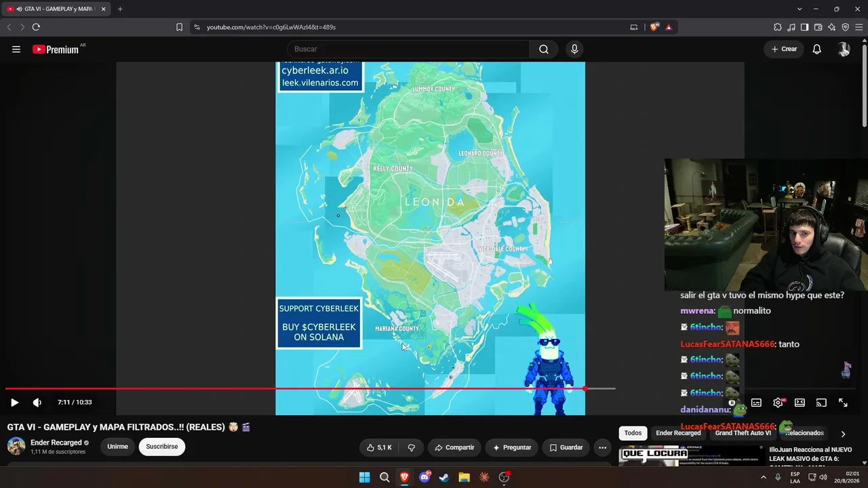Screen dimensions: 868x488
Task: Click the Unirme button
Action: pos(117,447)
